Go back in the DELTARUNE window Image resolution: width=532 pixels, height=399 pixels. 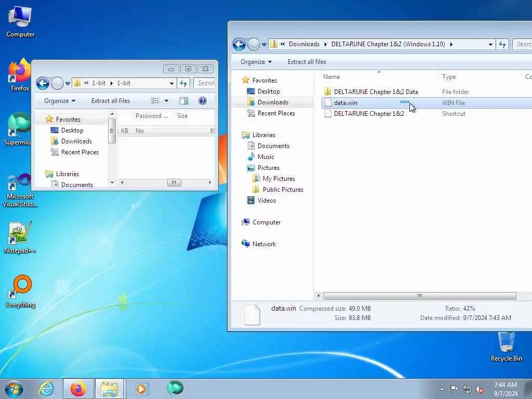(x=239, y=44)
